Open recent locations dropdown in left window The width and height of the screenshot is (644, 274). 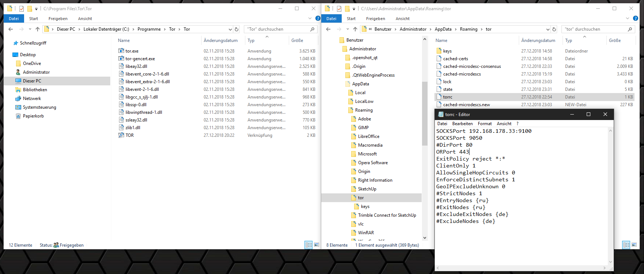pyautogui.click(x=30, y=29)
